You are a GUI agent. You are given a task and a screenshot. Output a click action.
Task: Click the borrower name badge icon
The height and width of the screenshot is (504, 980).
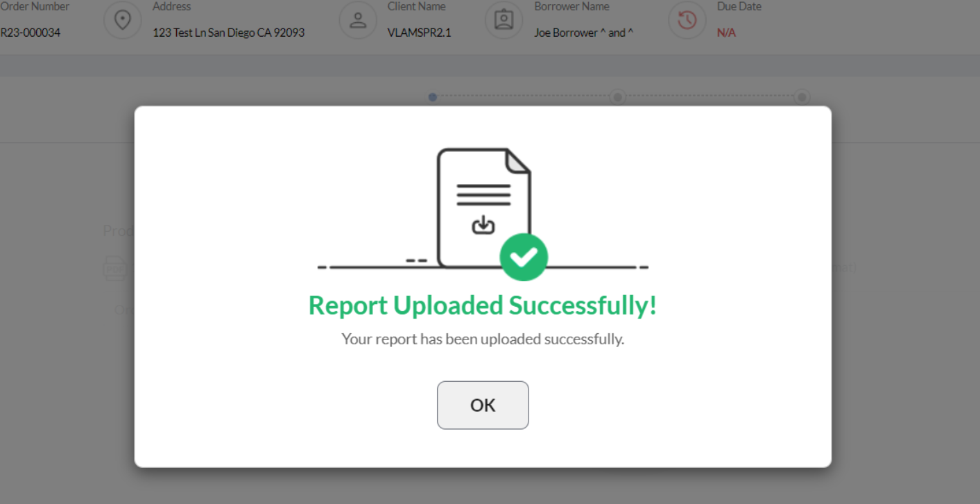[x=504, y=20]
